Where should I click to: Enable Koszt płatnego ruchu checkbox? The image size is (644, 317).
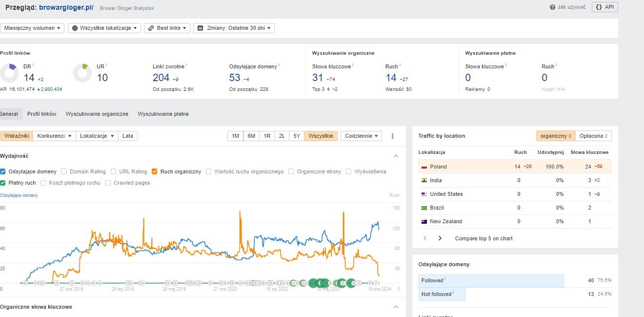43,183
